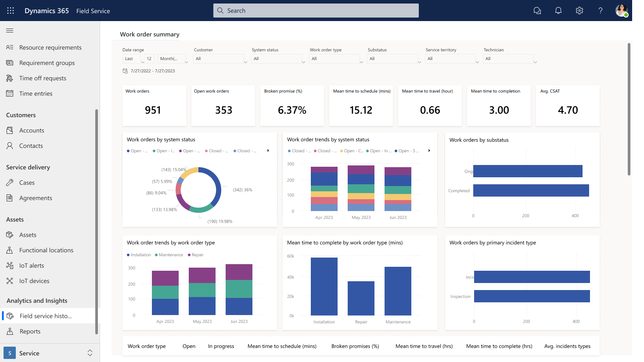Toggle the Repair legend item
The height and width of the screenshot is (362, 644).
(x=196, y=255)
